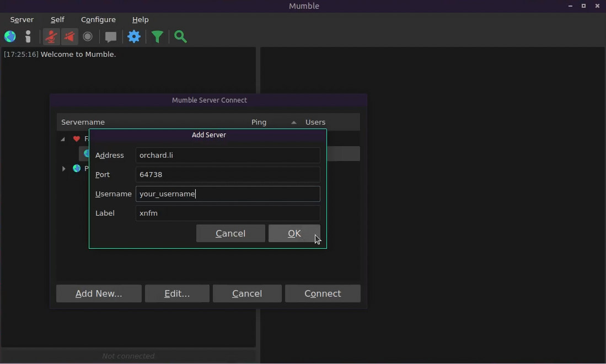Show server information icon in toolbar

[x=28, y=37]
